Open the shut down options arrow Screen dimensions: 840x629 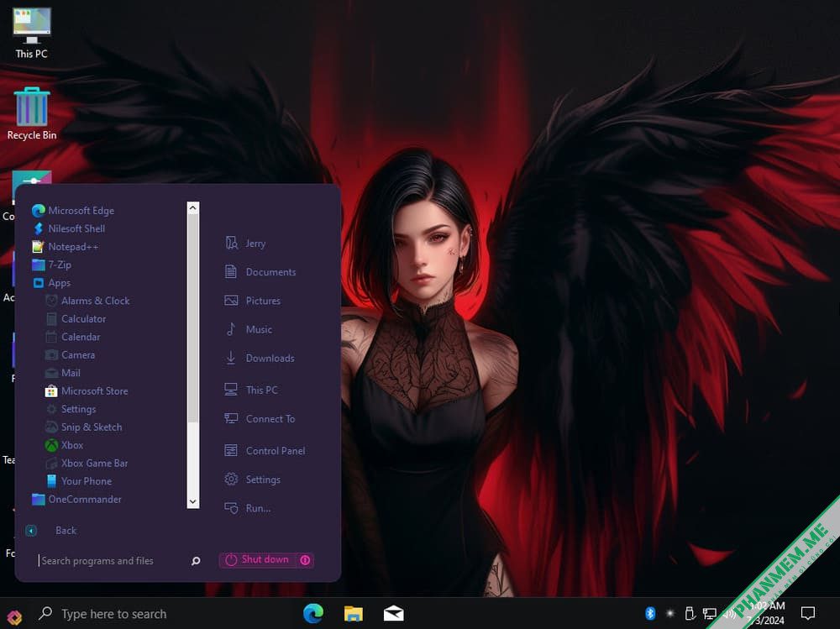click(306, 560)
